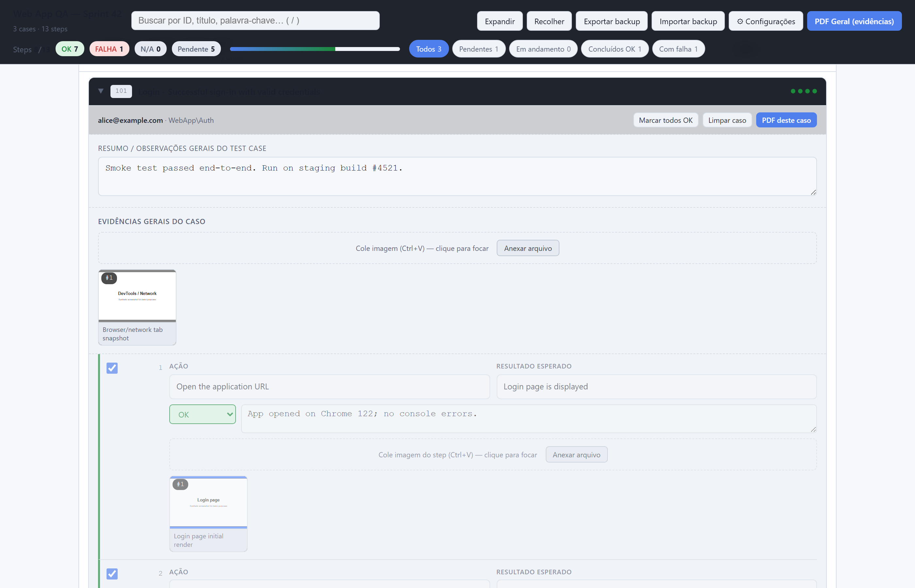Click the #1 badge on Login page thumbnail
This screenshot has width=915, height=588.
point(180,484)
